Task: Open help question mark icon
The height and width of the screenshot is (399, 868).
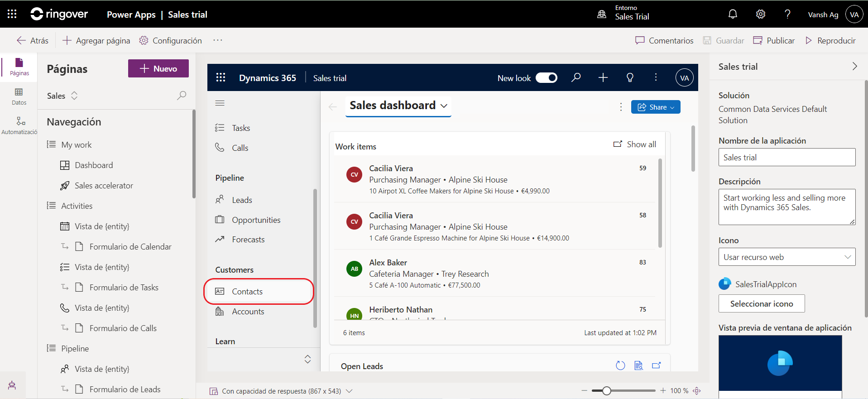Action: 787,14
